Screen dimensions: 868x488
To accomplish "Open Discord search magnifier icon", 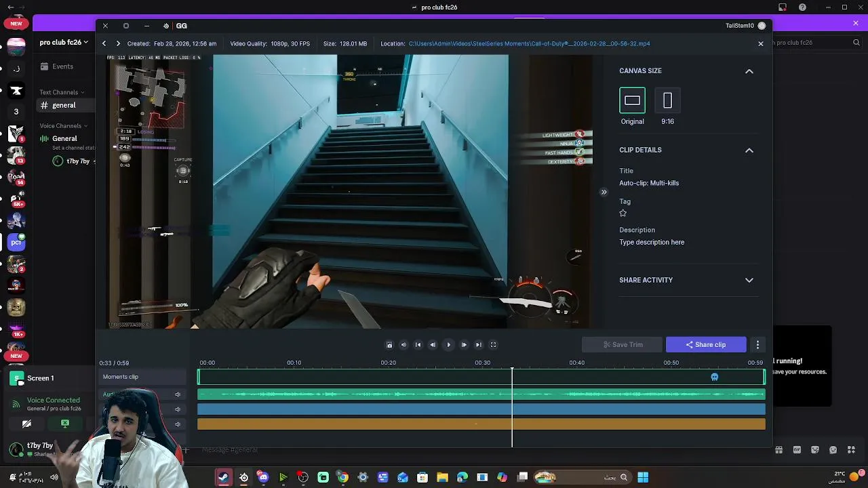I will click(x=856, y=42).
